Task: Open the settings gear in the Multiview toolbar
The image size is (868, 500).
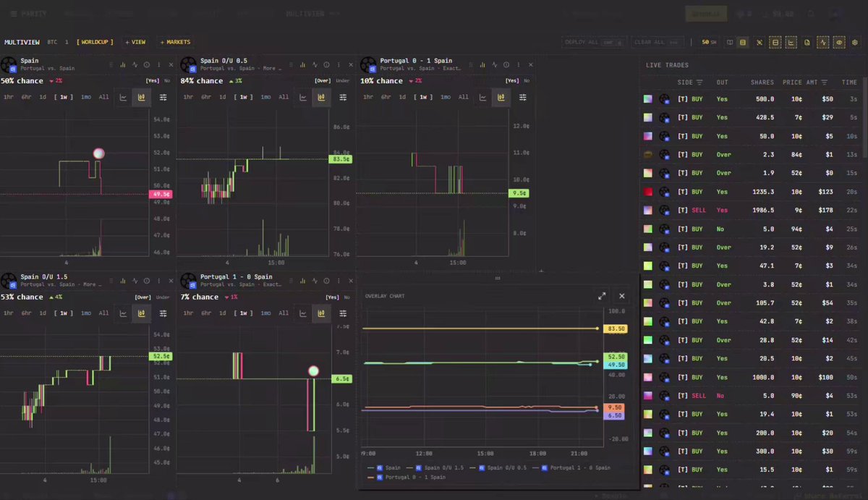Action: click(x=855, y=43)
